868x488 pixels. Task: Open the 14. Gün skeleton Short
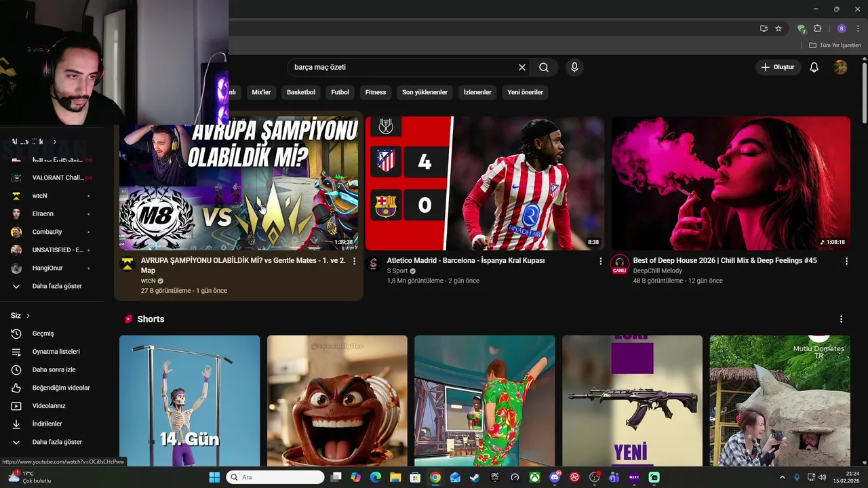(x=190, y=401)
